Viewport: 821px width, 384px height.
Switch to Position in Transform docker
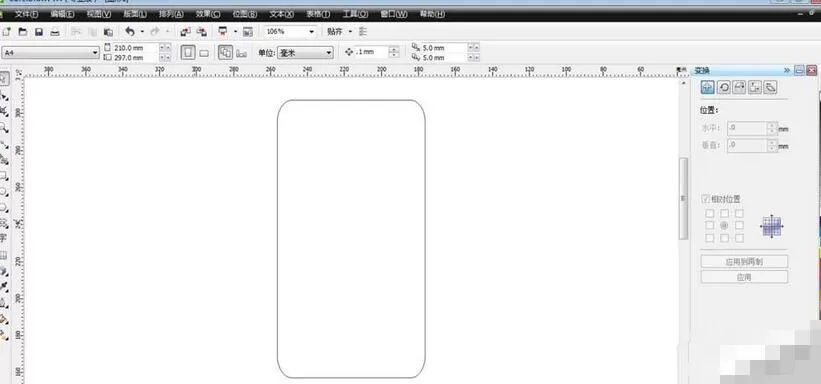point(707,87)
